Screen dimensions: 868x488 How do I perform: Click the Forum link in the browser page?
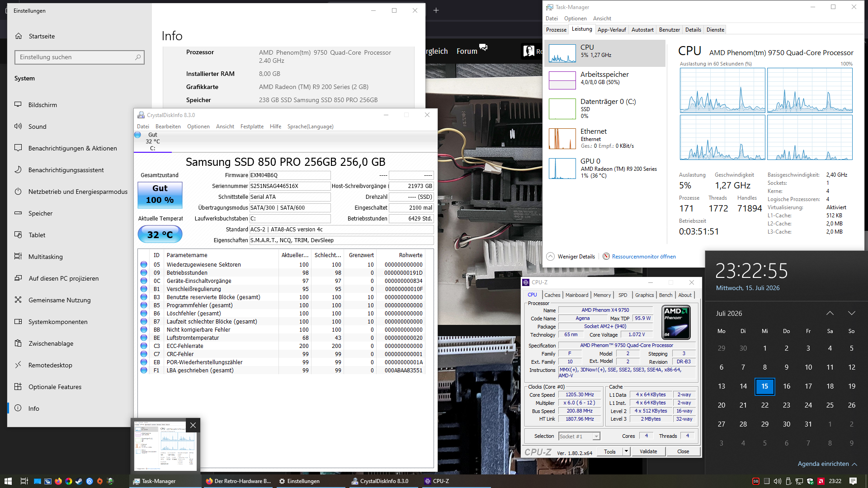click(467, 51)
